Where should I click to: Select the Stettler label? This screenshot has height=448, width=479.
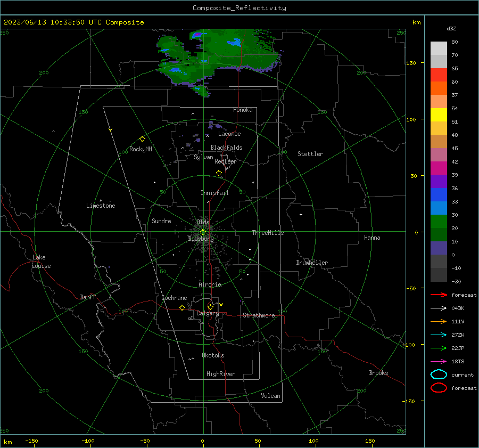310,154
